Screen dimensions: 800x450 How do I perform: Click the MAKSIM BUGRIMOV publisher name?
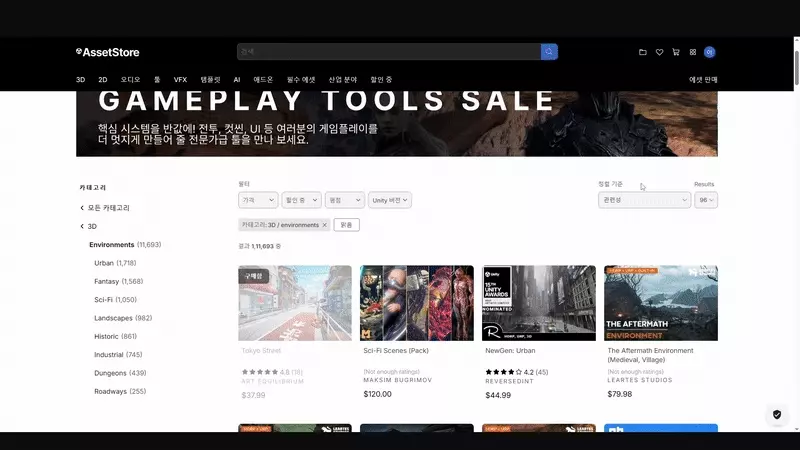[x=398, y=380]
